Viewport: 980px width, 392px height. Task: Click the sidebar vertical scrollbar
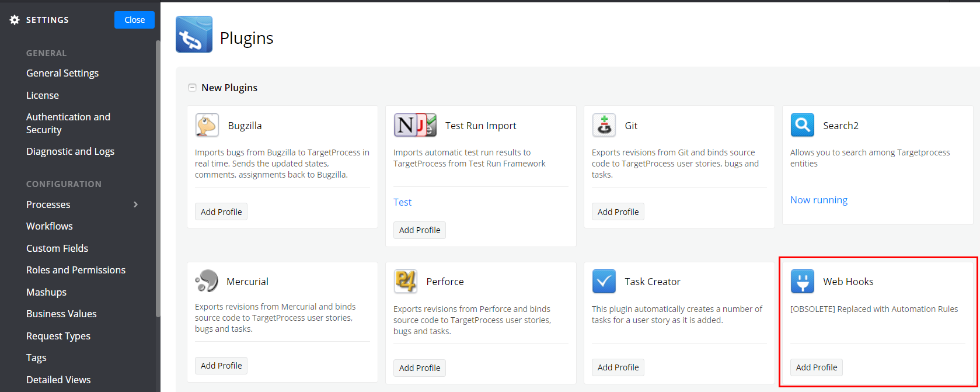[158, 178]
